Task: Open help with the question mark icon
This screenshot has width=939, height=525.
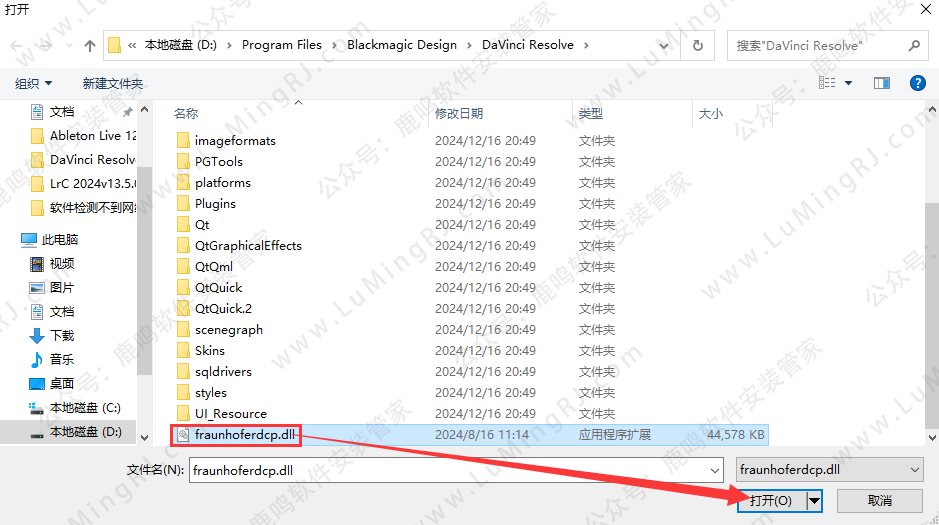Action: pos(916,83)
